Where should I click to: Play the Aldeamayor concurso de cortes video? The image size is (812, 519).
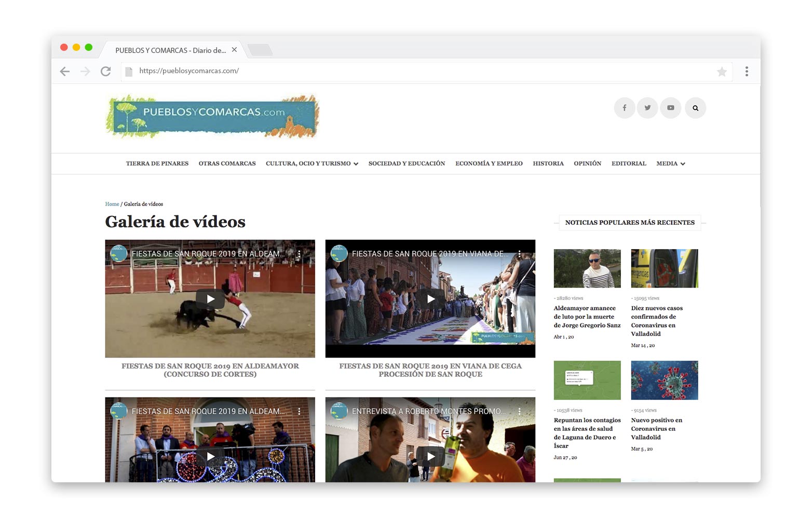(x=210, y=298)
